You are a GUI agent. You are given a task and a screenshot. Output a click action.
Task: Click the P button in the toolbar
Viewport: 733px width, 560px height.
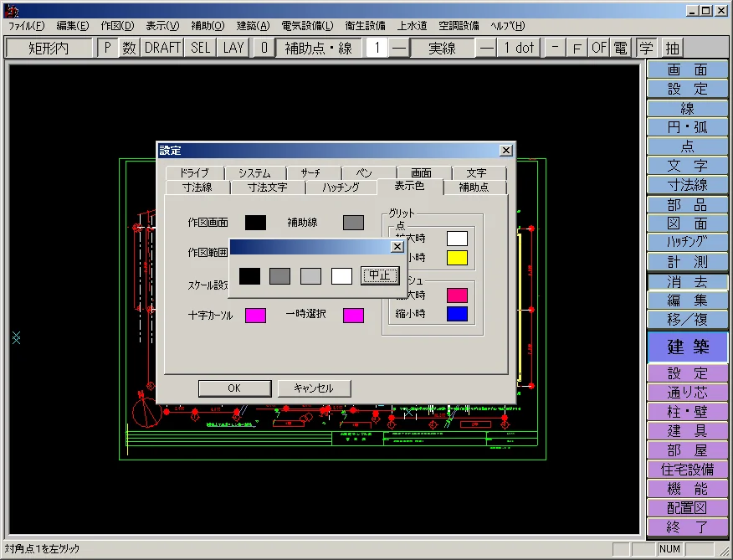click(108, 48)
